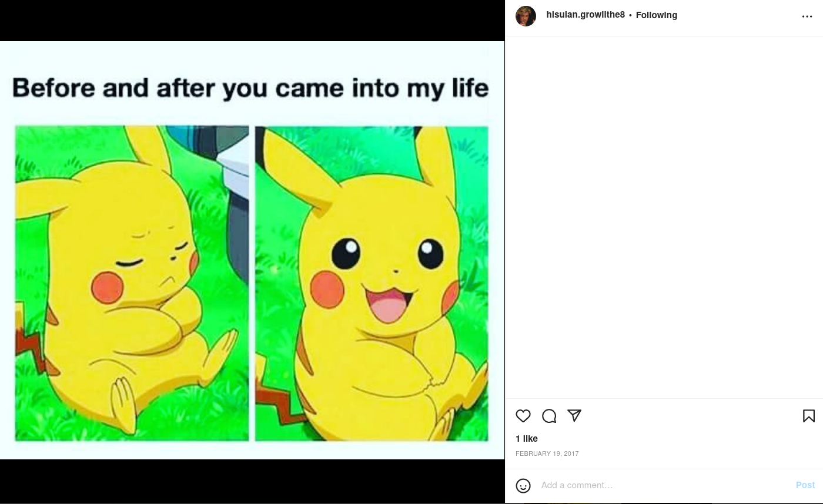Open the emoji picker next to comment field
This screenshot has height=504, width=823.
pyautogui.click(x=523, y=486)
